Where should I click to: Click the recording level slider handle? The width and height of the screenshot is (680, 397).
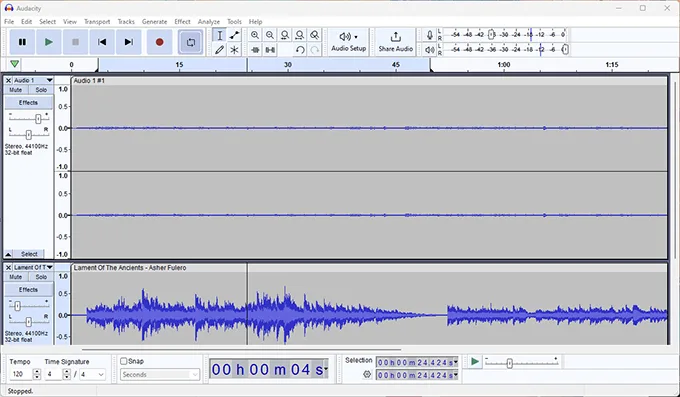(491, 35)
